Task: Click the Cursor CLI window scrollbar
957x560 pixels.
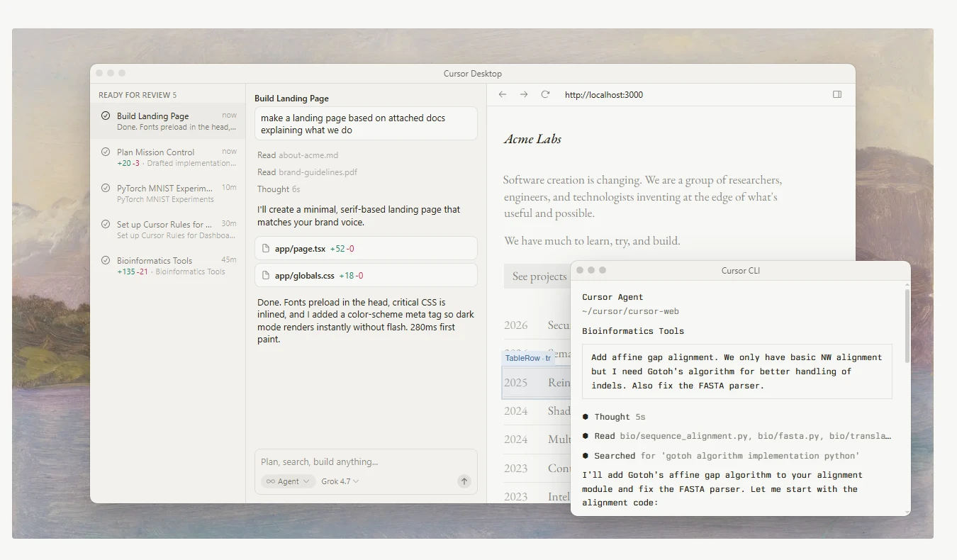Action: coord(907,326)
